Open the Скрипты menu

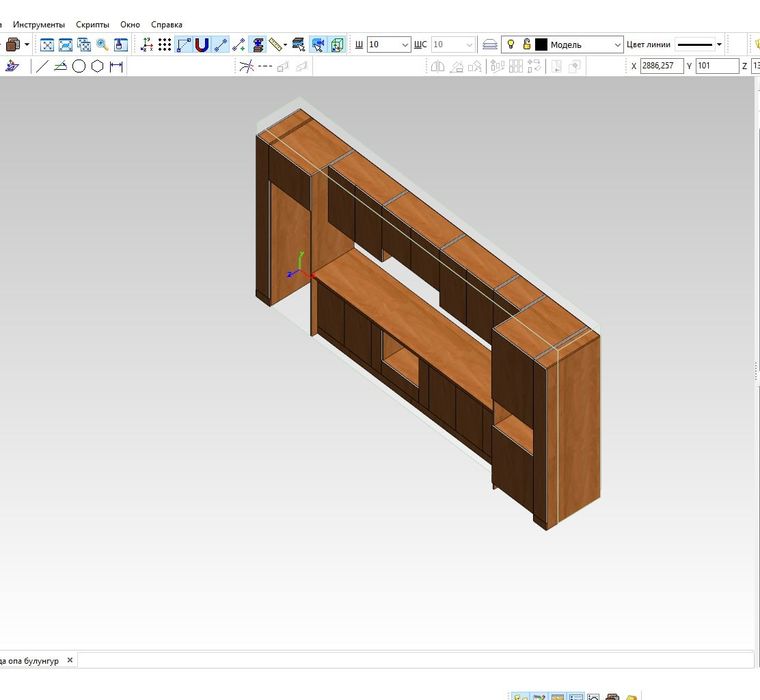(x=93, y=24)
